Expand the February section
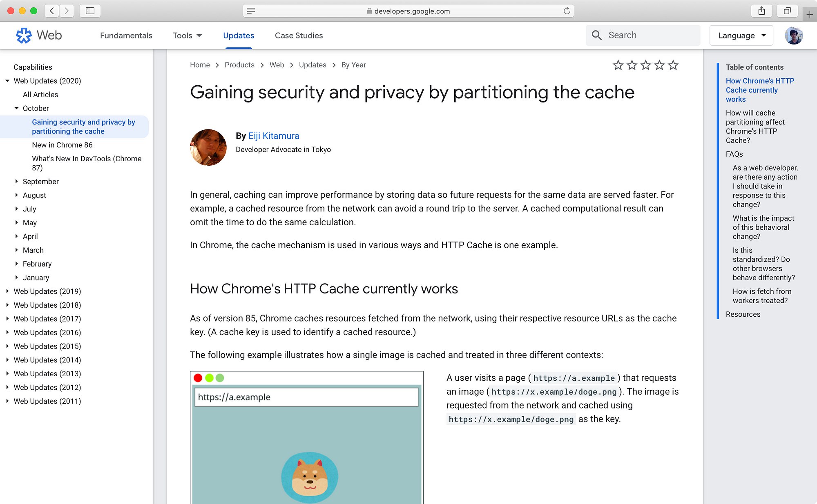 [16, 264]
